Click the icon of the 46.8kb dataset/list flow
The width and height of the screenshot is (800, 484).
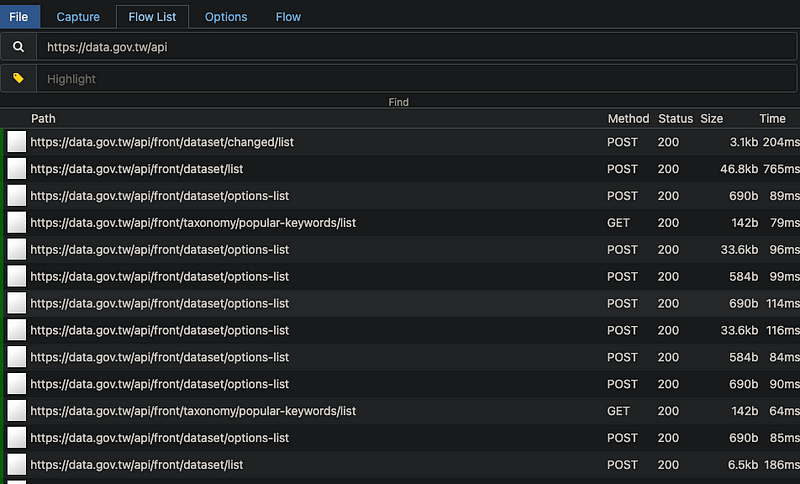[16, 169]
